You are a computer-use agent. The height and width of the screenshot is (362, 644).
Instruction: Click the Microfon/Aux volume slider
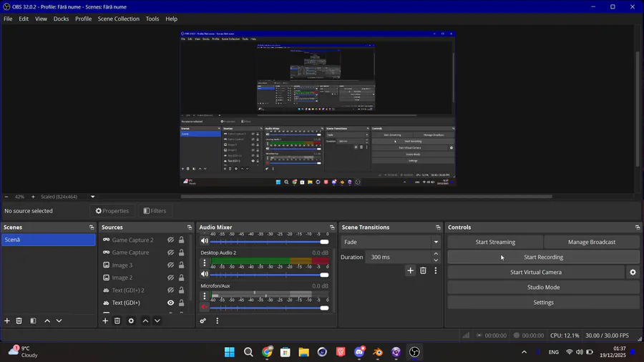270,308
